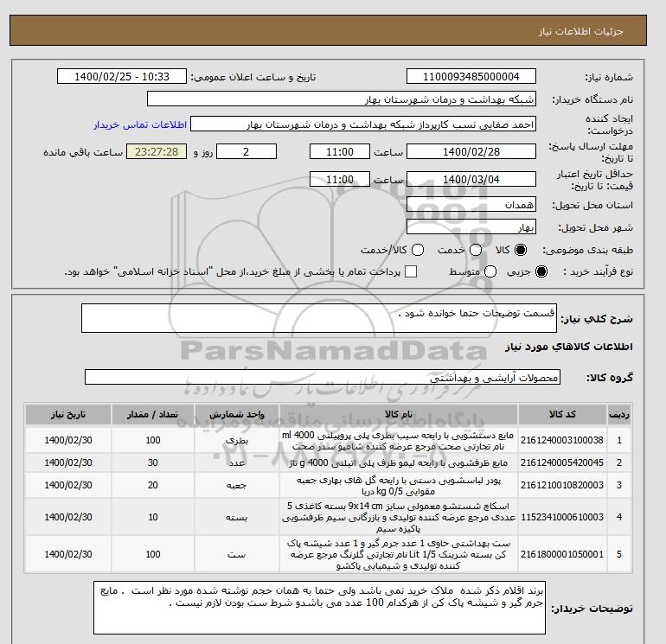Click delivery province field همدان

(471, 205)
